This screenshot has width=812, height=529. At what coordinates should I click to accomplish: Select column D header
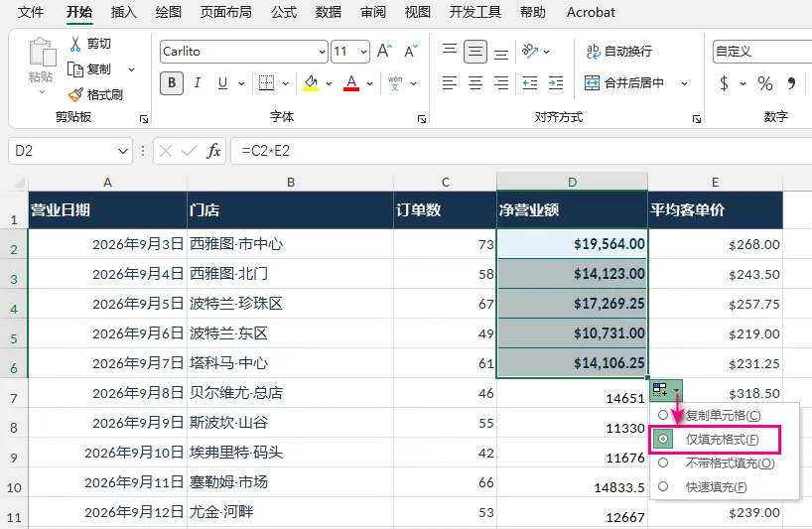click(x=572, y=182)
